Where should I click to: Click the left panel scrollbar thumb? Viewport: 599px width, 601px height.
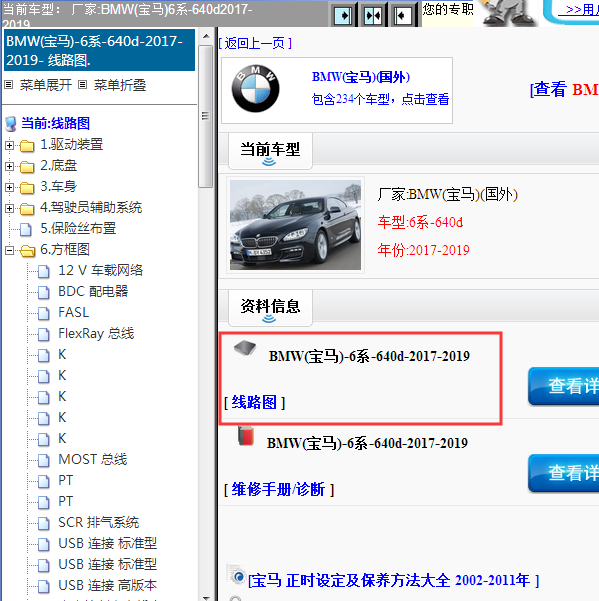(x=206, y=116)
